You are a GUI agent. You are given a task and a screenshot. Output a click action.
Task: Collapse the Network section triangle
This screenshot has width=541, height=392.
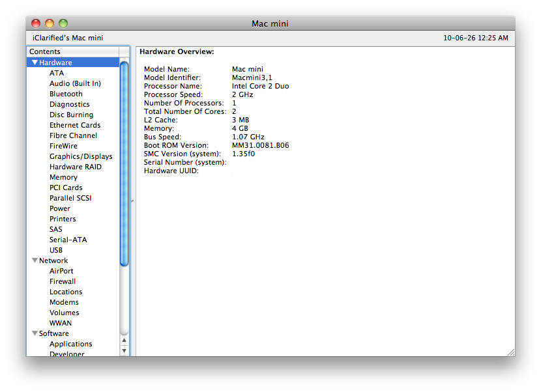35,260
